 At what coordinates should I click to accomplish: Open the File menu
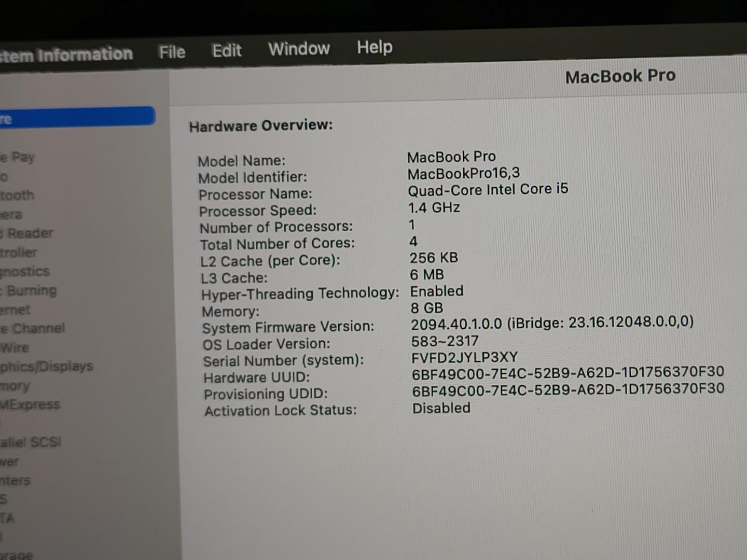coord(172,52)
